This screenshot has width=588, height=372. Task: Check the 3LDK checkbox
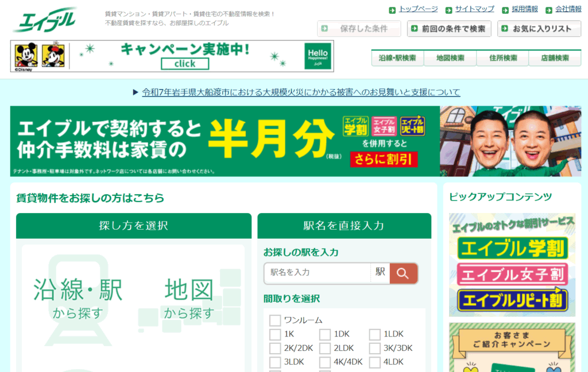[x=275, y=362]
